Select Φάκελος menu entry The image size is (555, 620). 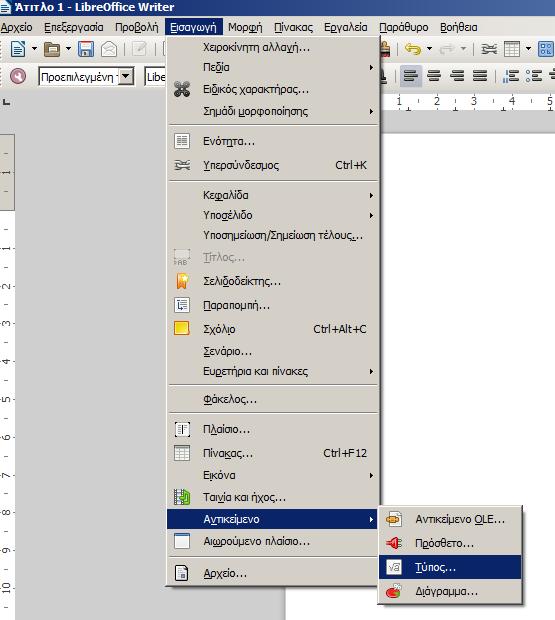(273, 400)
